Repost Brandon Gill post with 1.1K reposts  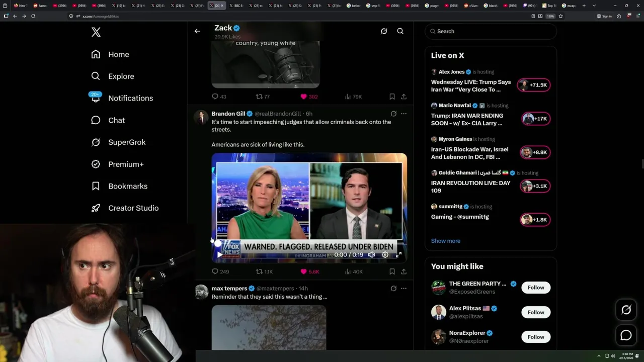point(264,271)
